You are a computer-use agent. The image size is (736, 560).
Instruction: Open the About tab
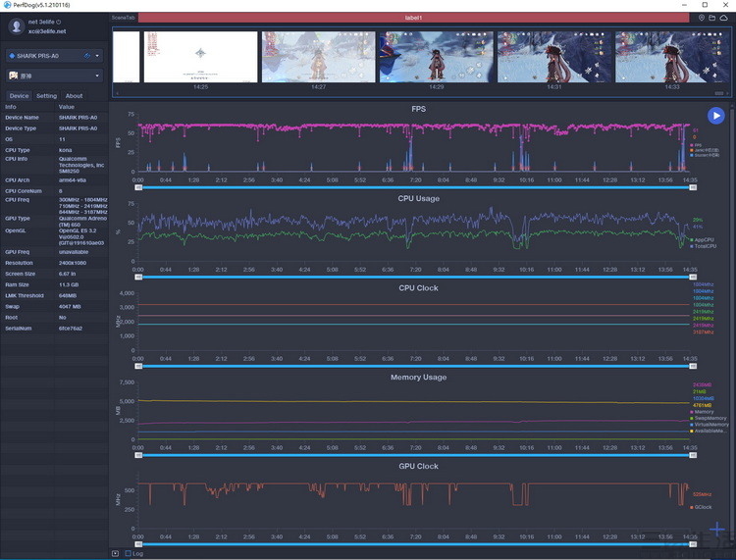click(74, 96)
